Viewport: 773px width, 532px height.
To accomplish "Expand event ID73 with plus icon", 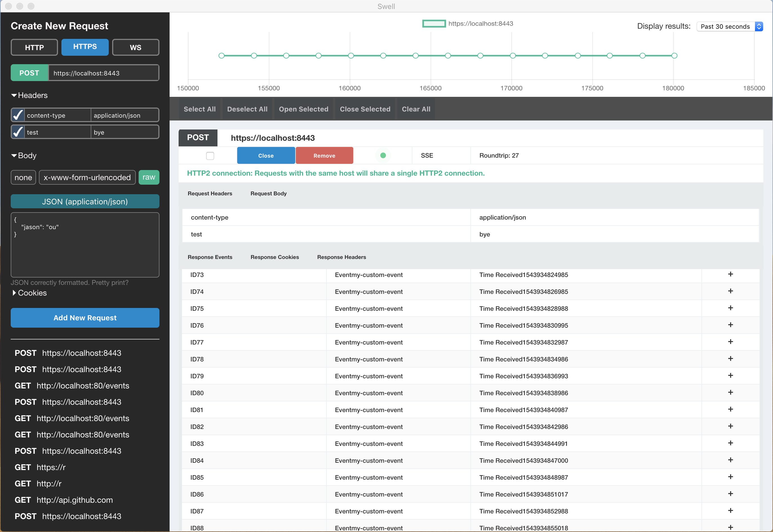I will coord(730,274).
